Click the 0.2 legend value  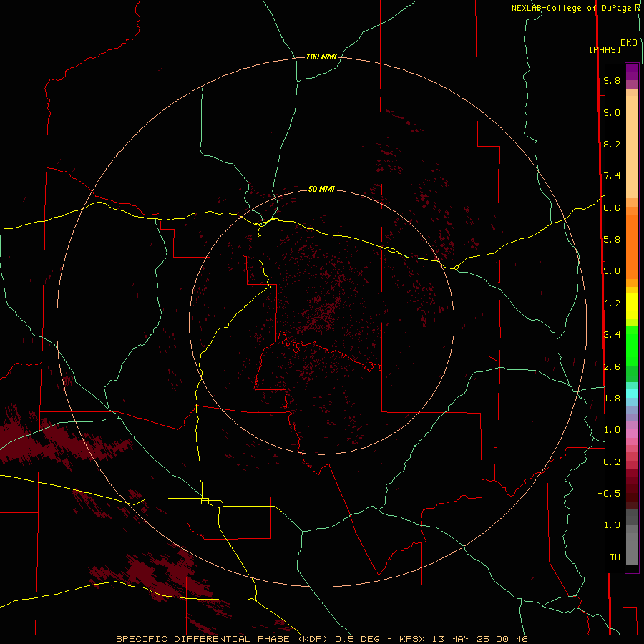[x=612, y=462]
